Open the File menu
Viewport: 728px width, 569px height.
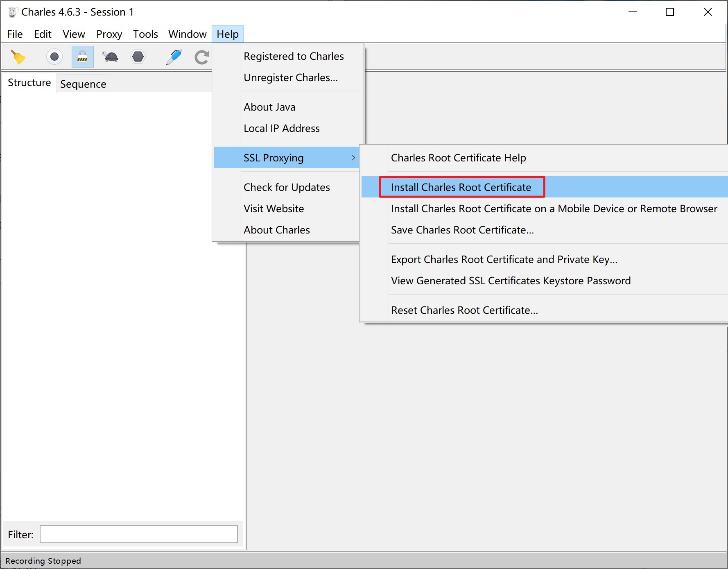15,34
